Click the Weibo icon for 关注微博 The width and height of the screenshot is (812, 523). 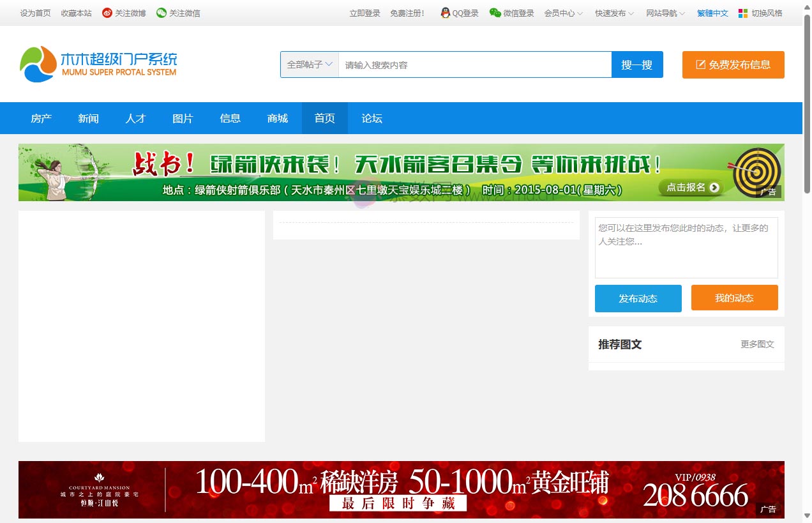tap(107, 13)
